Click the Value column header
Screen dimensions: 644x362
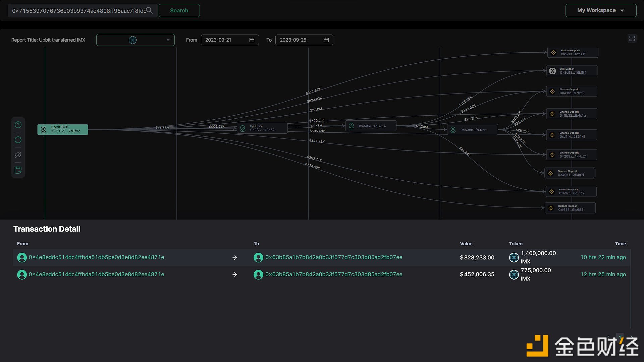pos(466,244)
